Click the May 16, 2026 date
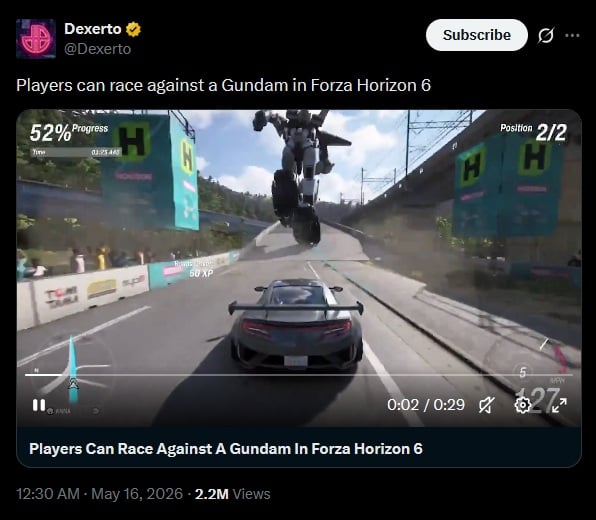The image size is (596, 520). [x=137, y=494]
